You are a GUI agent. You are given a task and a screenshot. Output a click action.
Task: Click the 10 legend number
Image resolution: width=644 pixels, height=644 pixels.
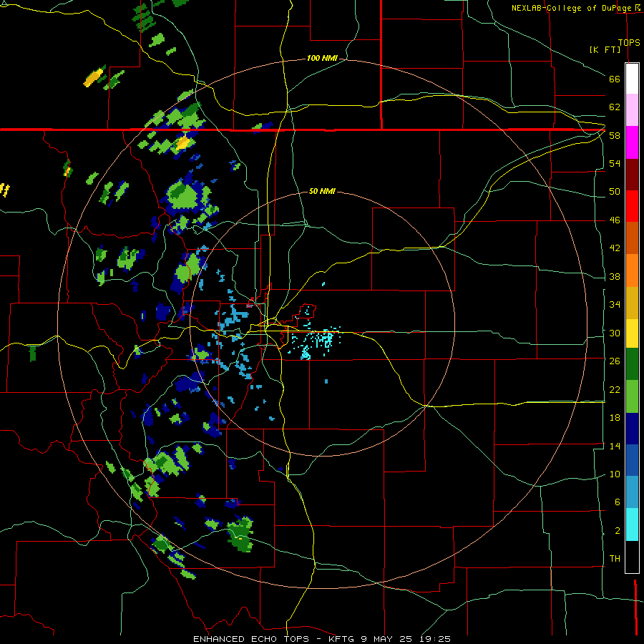(x=615, y=474)
